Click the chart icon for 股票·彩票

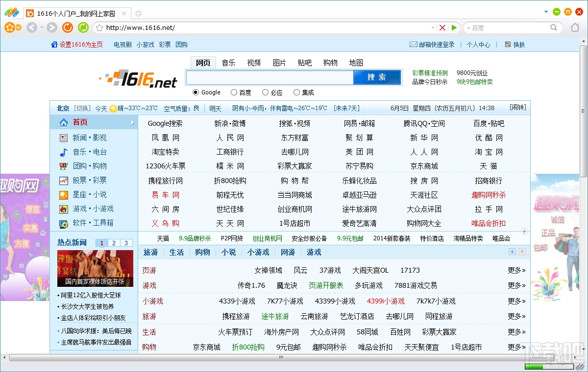point(64,181)
